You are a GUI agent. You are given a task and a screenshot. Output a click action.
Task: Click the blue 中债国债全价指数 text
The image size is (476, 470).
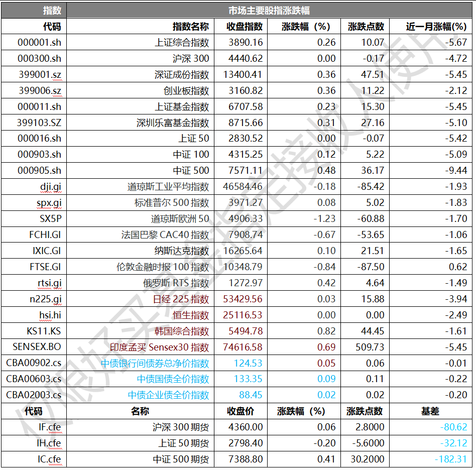coord(173,379)
